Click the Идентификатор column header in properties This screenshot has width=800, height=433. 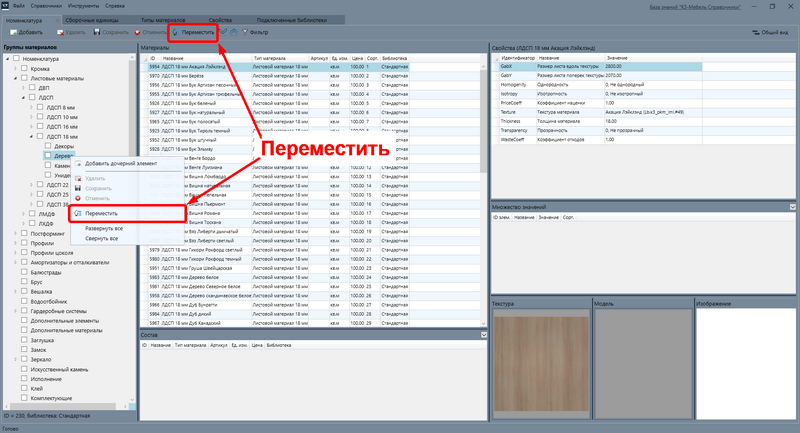pos(518,58)
